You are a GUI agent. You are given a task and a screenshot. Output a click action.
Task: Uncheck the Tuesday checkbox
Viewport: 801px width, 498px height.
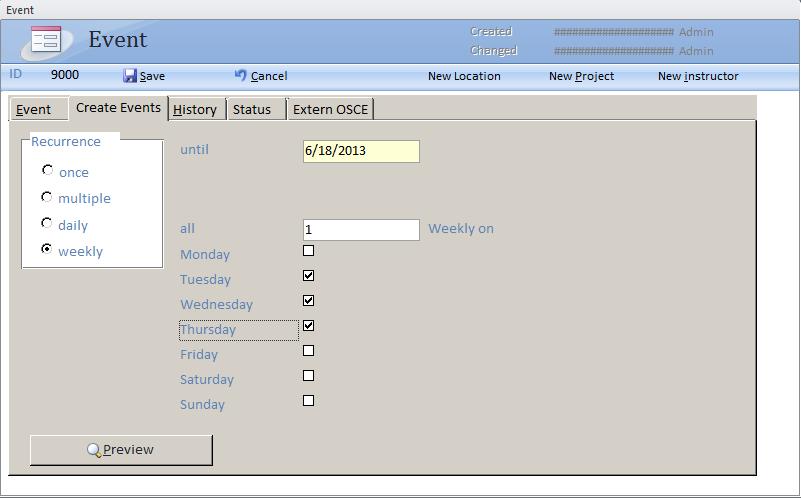point(308,276)
